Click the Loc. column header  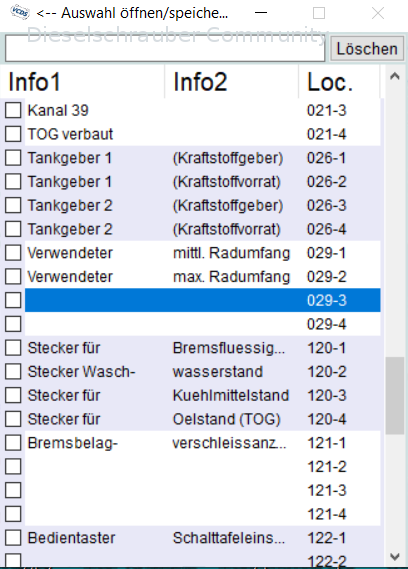click(339, 82)
